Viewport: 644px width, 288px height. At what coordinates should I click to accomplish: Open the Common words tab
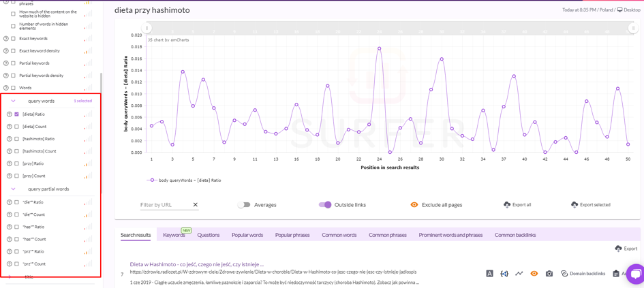[339, 235]
